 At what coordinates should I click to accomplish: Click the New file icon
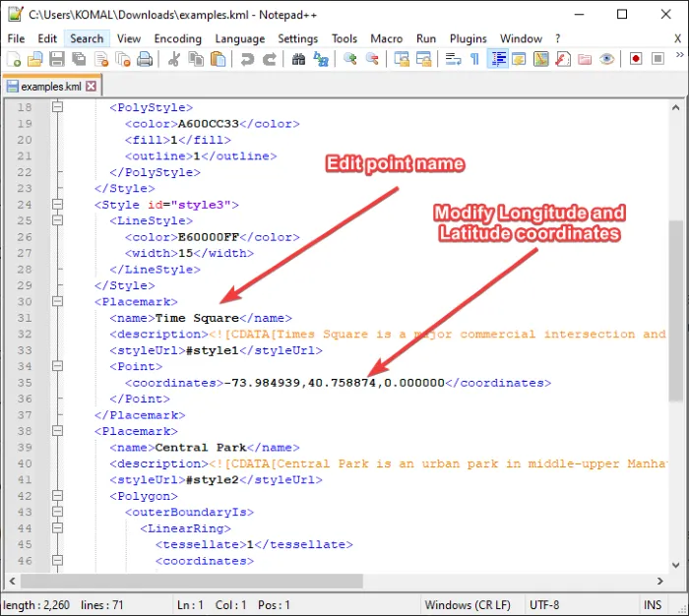pyautogui.click(x=14, y=59)
